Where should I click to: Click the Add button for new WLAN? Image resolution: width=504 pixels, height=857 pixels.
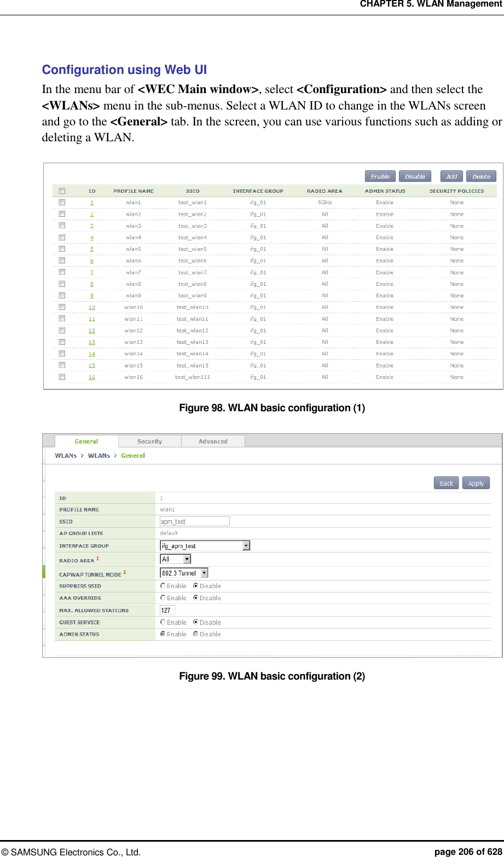pos(451,176)
